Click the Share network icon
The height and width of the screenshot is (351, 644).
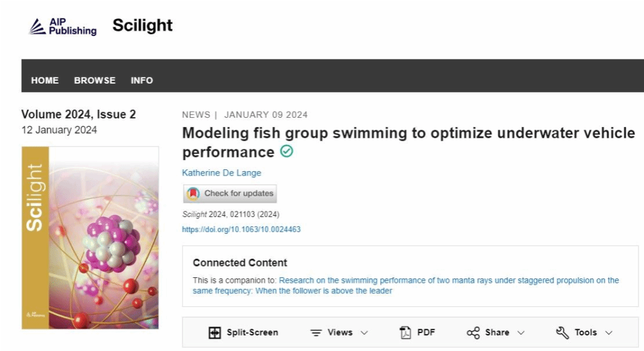pos(473,332)
